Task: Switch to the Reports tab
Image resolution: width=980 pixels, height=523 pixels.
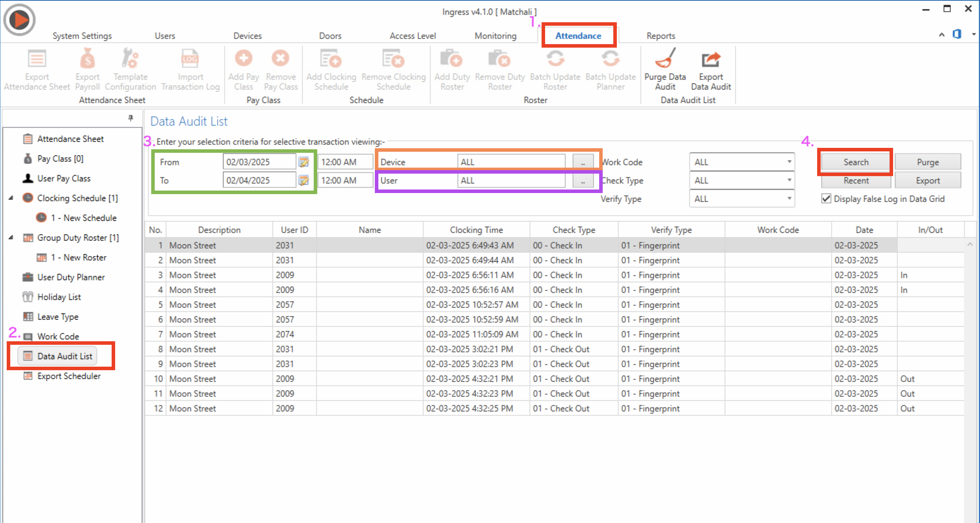Action: 661,36
